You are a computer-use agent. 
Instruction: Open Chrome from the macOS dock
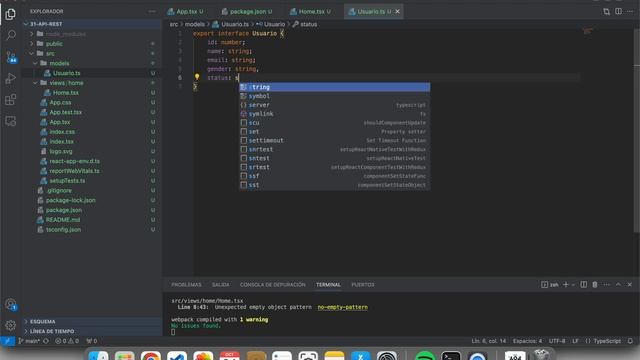(x=151, y=356)
